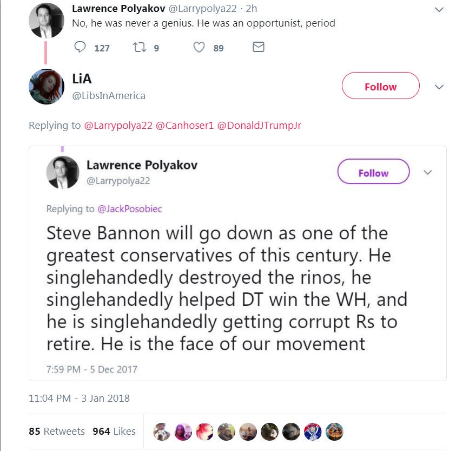Image resolution: width=476 pixels, height=451 pixels.
Task: Open the @DonaldJTrumpJr mention link
Action: [259, 126]
